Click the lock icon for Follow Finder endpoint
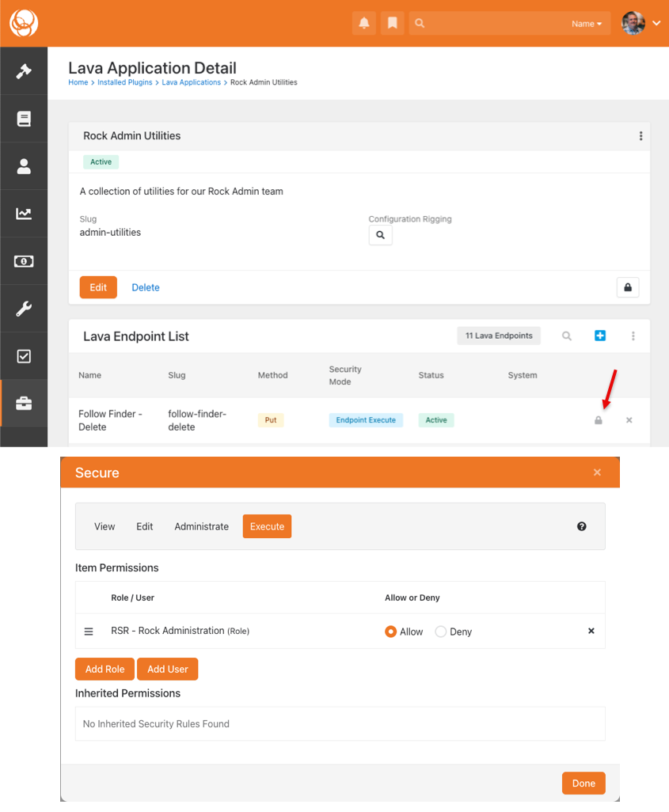This screenshot has height=812, width=669. click(x=599, y=420)
